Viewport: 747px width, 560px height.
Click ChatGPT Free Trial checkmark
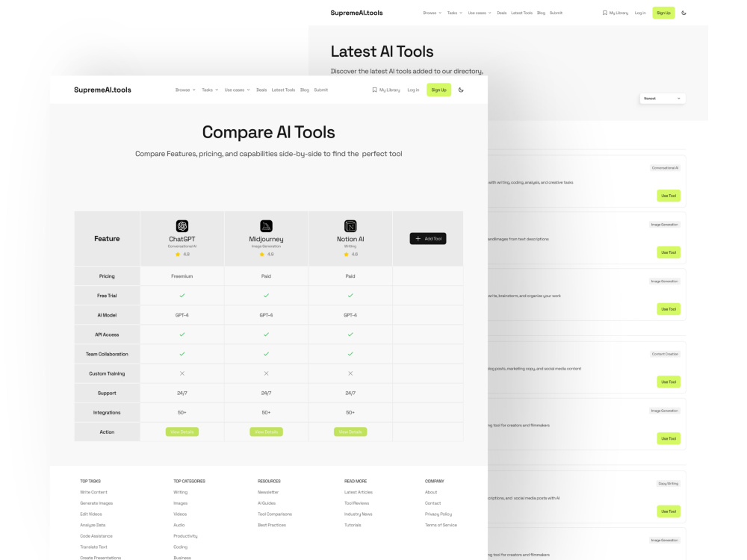point(182,296)
